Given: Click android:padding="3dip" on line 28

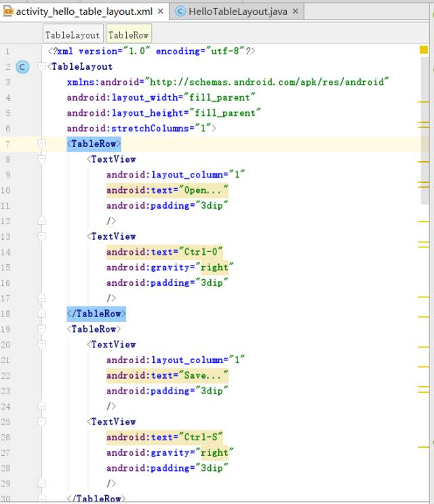Looking at the screenshot, I should click(x=167, y=468).
